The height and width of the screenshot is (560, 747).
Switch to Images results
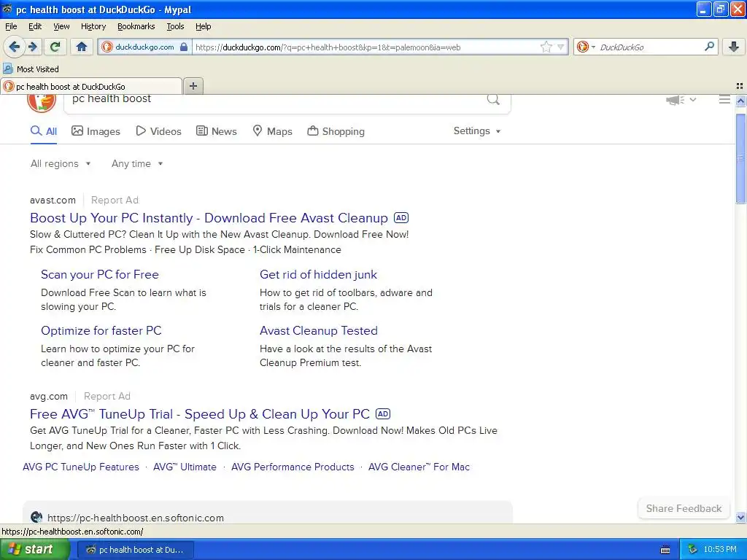point(96,131)
